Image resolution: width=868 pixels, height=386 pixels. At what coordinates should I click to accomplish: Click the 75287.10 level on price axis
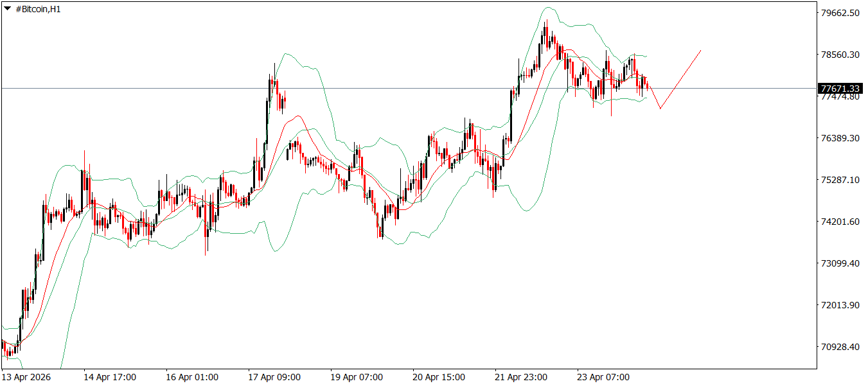840,180
